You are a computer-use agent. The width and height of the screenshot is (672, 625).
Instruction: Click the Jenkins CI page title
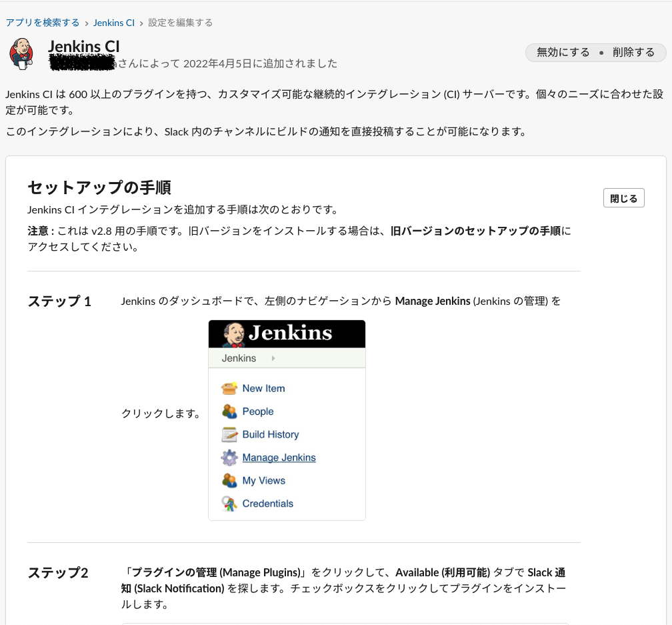coord(84,47)
